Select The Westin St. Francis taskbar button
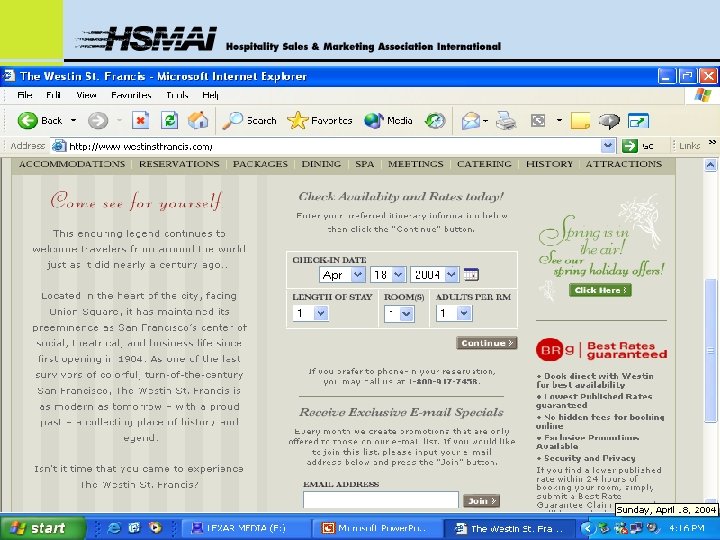The width and height of the screenshot is (720, 540). coord(509,528)
